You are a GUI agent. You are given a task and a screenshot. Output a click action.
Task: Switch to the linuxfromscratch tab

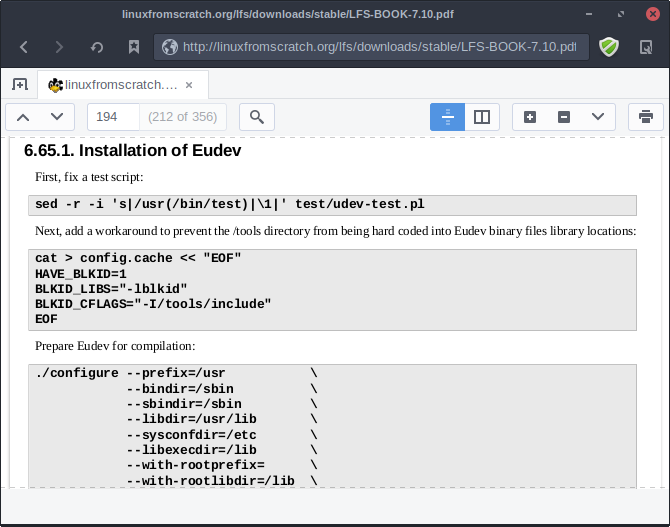[x=112, y=84]
